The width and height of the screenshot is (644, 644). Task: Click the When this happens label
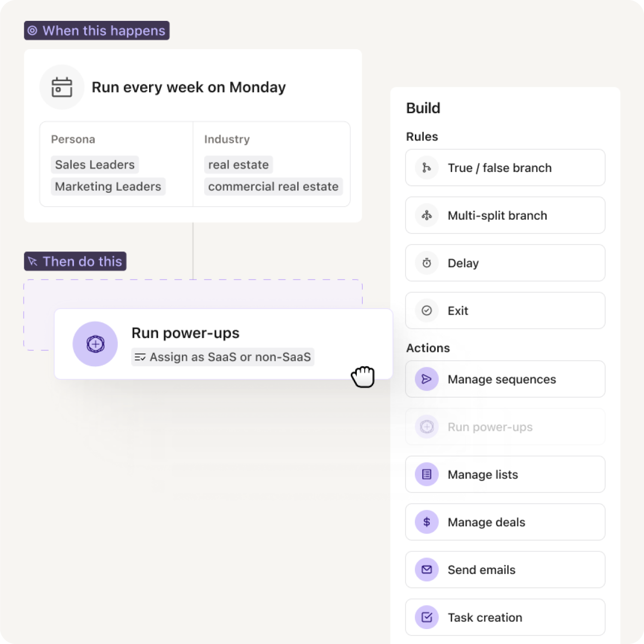point(97,31)
